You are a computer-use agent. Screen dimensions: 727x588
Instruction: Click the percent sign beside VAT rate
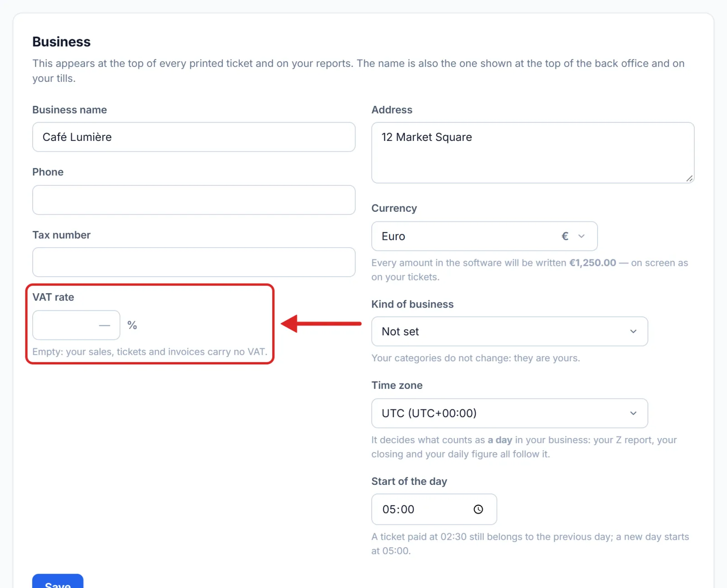[x=132, y=325]
